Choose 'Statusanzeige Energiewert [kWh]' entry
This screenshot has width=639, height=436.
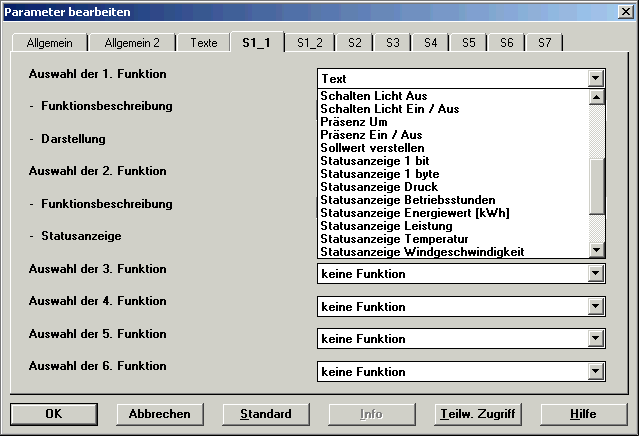point(410,213)
